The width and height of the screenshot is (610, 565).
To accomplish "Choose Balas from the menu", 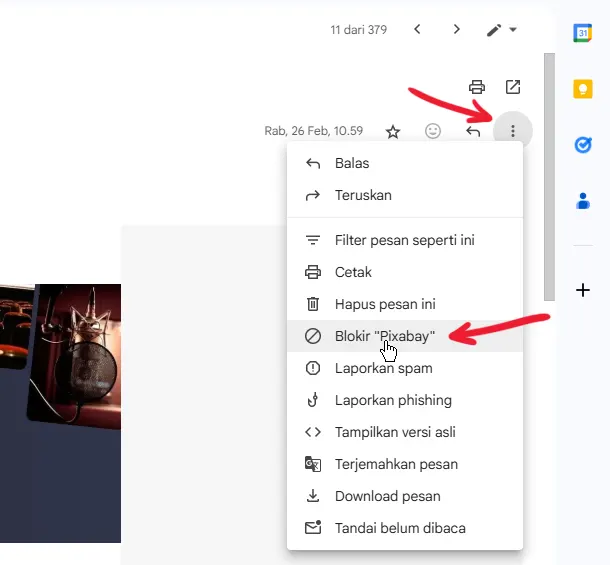I will click(x=405, y=163).
